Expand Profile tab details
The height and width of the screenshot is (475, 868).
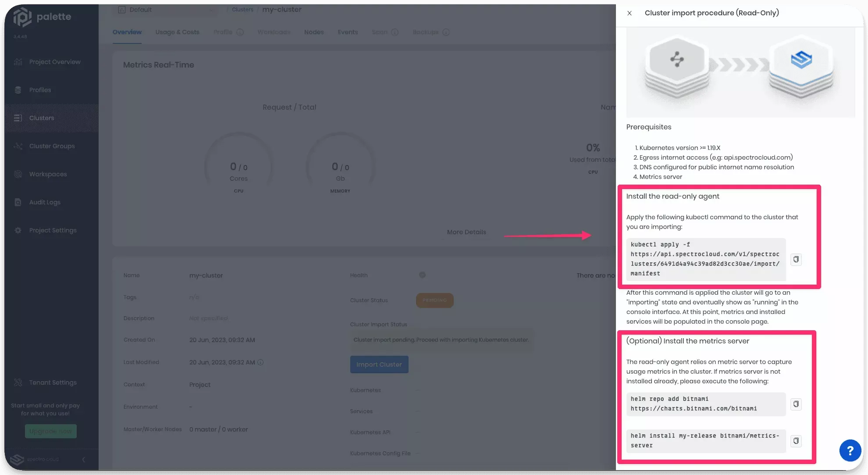coord(240,32)
